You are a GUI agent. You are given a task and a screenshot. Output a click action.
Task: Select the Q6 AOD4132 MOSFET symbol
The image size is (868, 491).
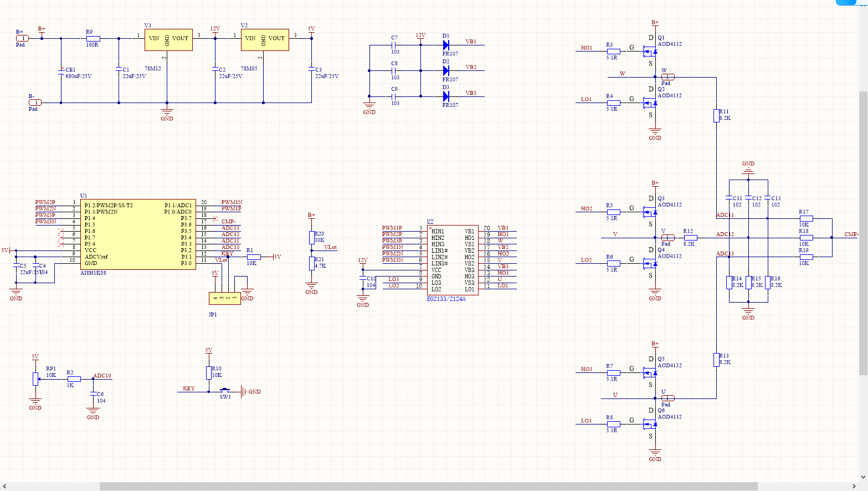point(650,424)
